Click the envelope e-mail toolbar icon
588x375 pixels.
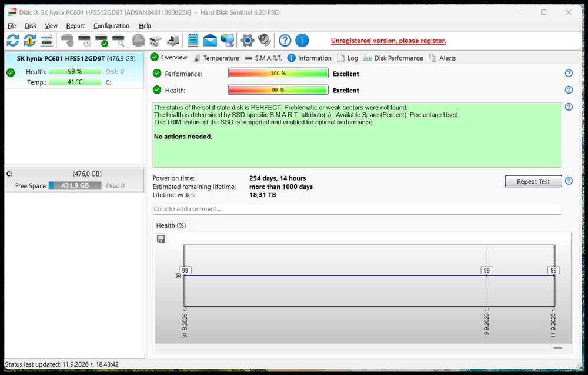click(x=210, y=40)
